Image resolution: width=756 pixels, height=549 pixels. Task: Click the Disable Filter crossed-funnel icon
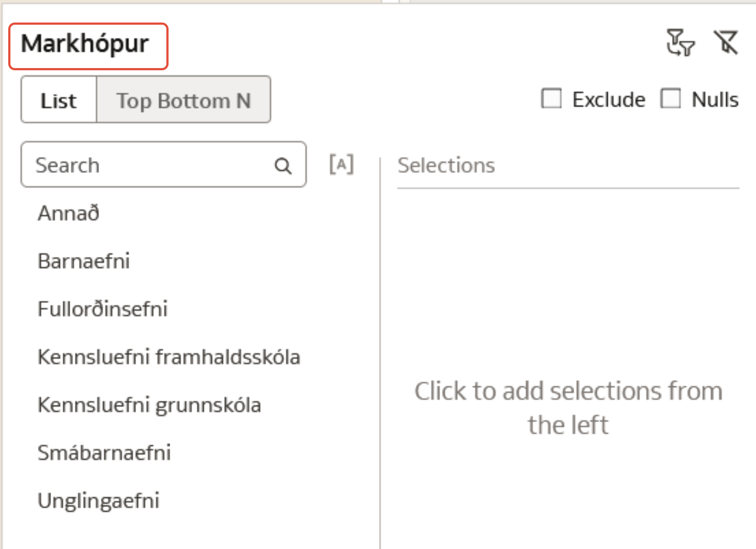click(x=726, y=43)
